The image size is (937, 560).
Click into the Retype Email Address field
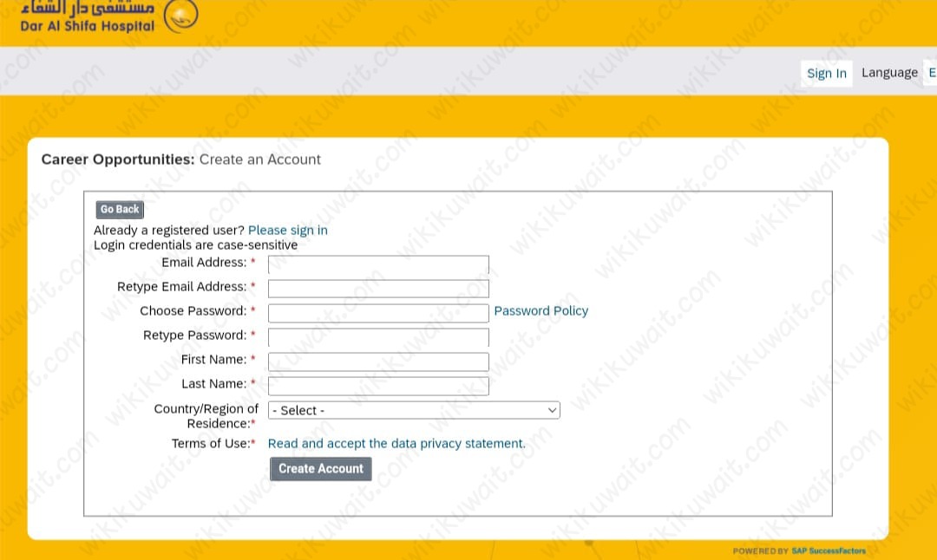click(x=378, y=289)
